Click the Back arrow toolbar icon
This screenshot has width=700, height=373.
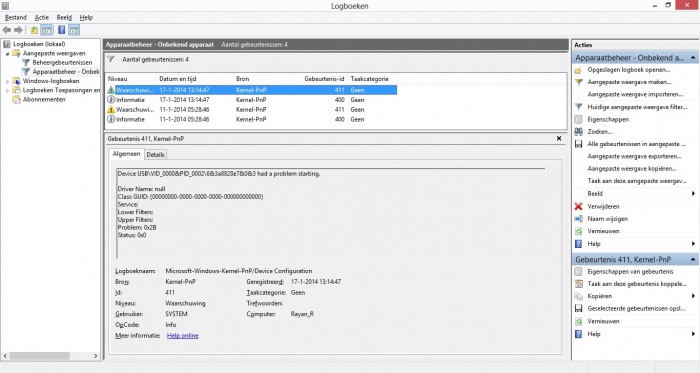coord(7,30)
